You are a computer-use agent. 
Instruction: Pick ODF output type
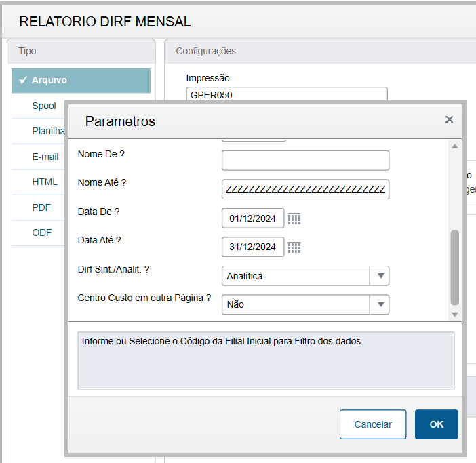click(x=42, y=233)
